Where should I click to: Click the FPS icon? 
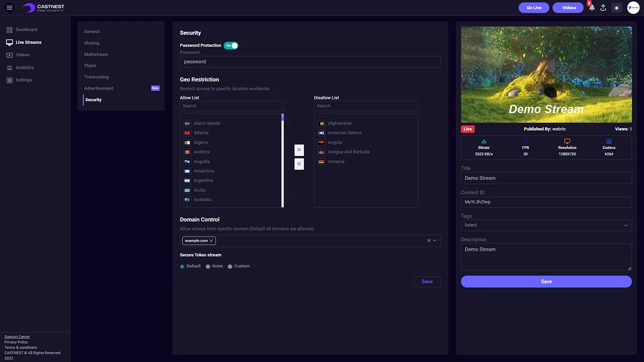tap(525, 142)
